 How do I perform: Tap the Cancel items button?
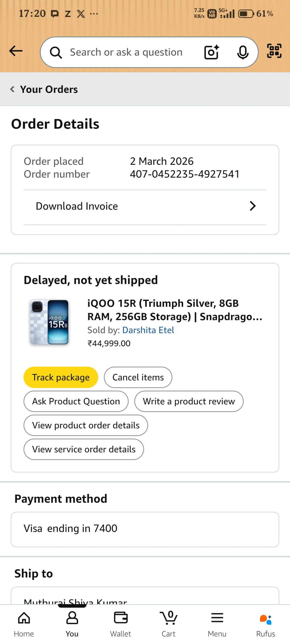click(138, 377)
